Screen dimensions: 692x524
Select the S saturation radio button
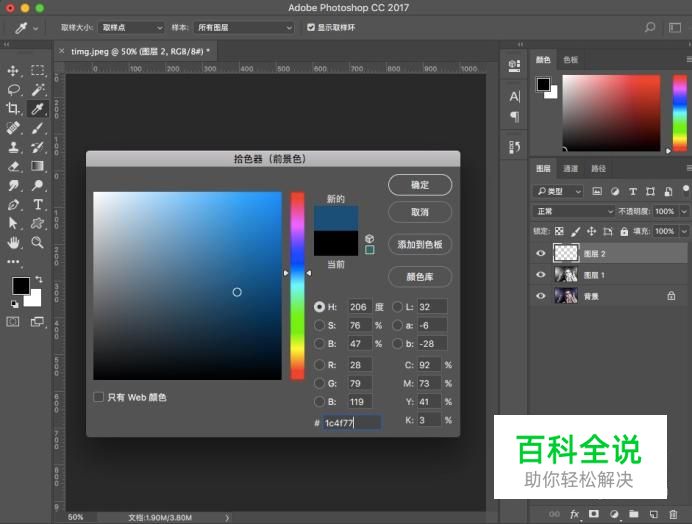319,325
